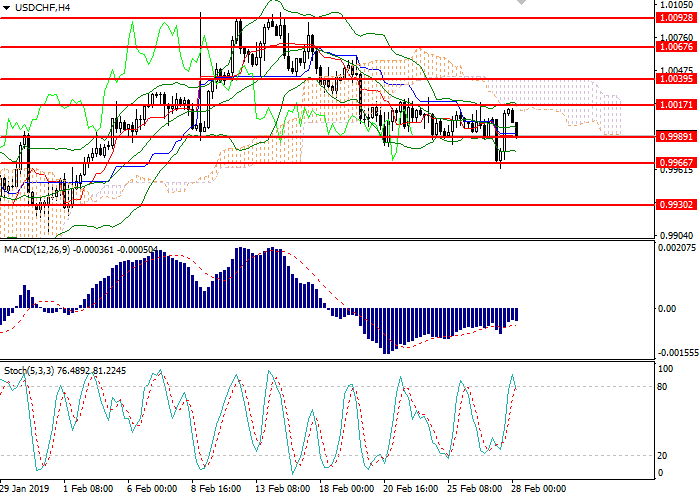The height and width of the screenshot is (500, 700).
Task: Select the 1.00676 red price label
Action: (x=674, y=47)
